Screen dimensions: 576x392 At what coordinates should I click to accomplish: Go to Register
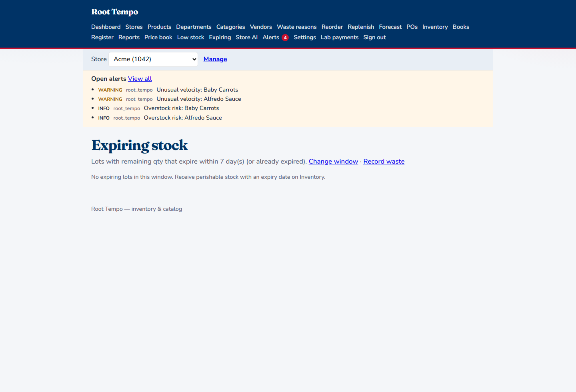pos(102,37)
